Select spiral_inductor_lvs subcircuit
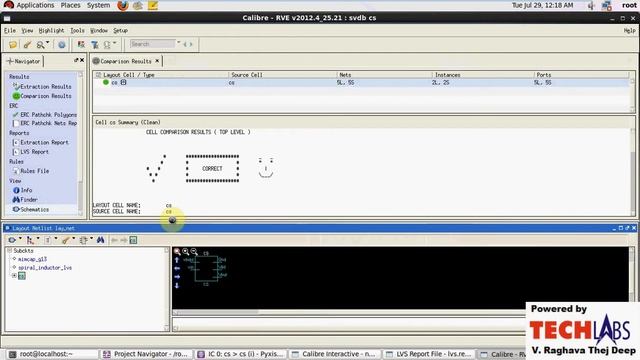 tap(45, 268)
